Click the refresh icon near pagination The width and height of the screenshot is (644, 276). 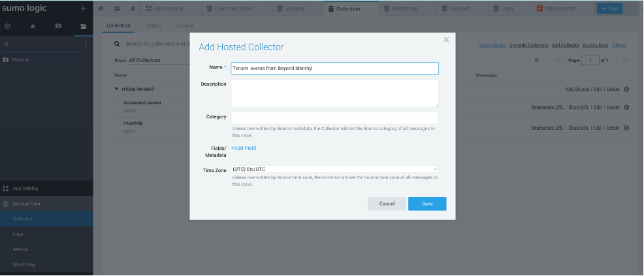(536, 60)
